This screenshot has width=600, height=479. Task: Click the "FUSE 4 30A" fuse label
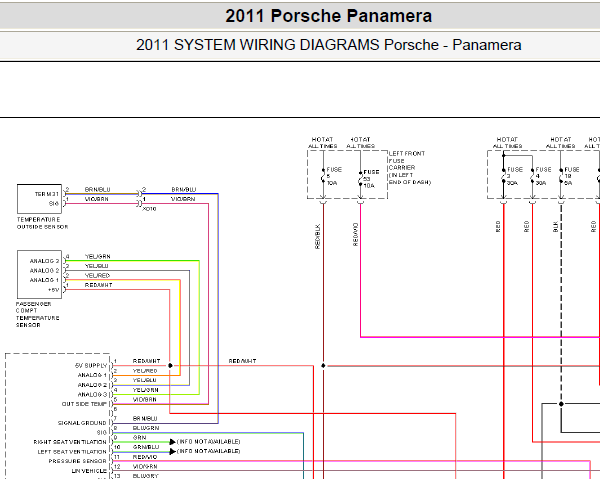(x=543, y=176)
